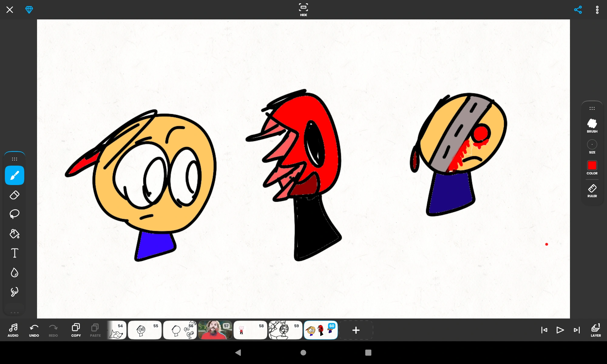
Task: Open the premium diamond icon
Action: pyautogui.click(x=29, y=10)
